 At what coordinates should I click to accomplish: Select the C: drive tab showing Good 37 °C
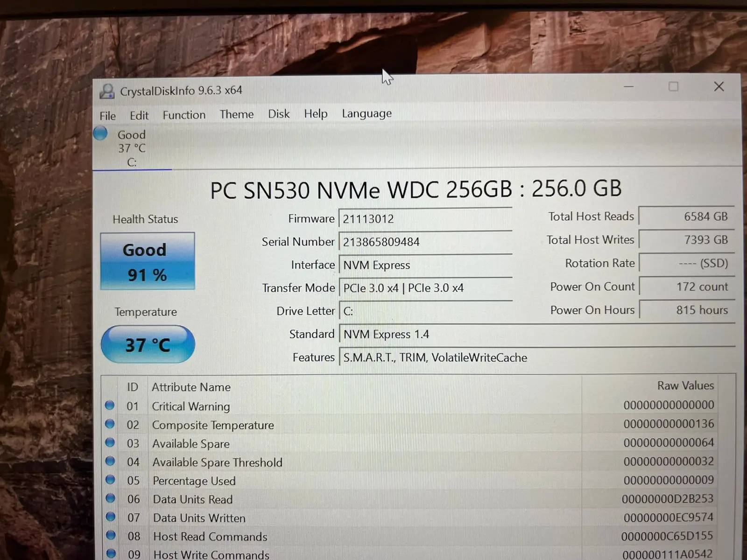[132, 148]
